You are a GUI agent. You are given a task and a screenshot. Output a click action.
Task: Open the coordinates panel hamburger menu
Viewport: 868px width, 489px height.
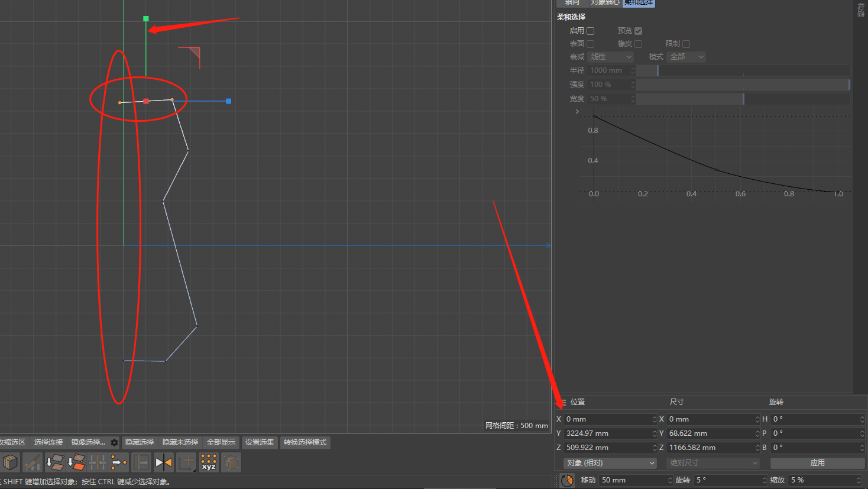pos(563,402)
